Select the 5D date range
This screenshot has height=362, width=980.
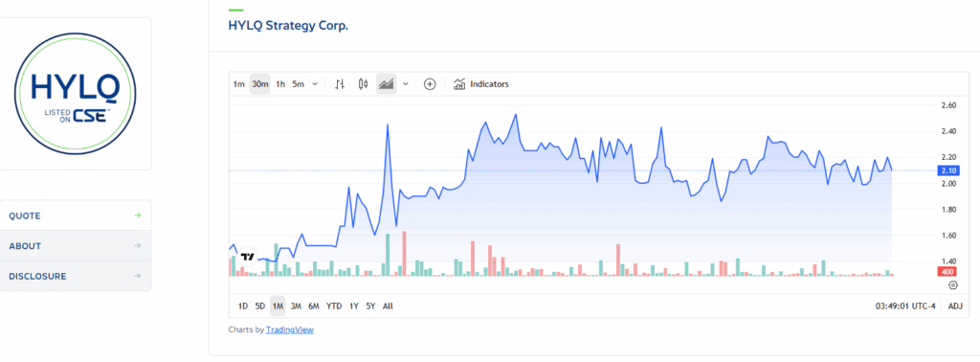coord(260,306)
